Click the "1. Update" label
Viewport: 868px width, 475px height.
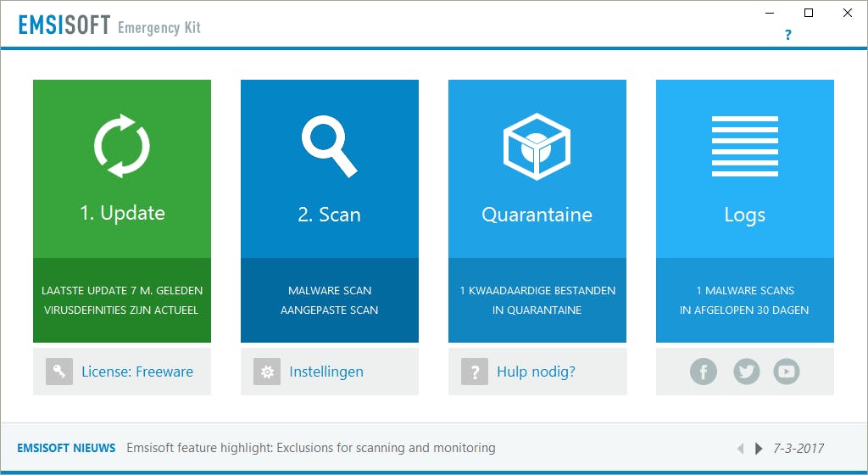(x=122, y=213)
